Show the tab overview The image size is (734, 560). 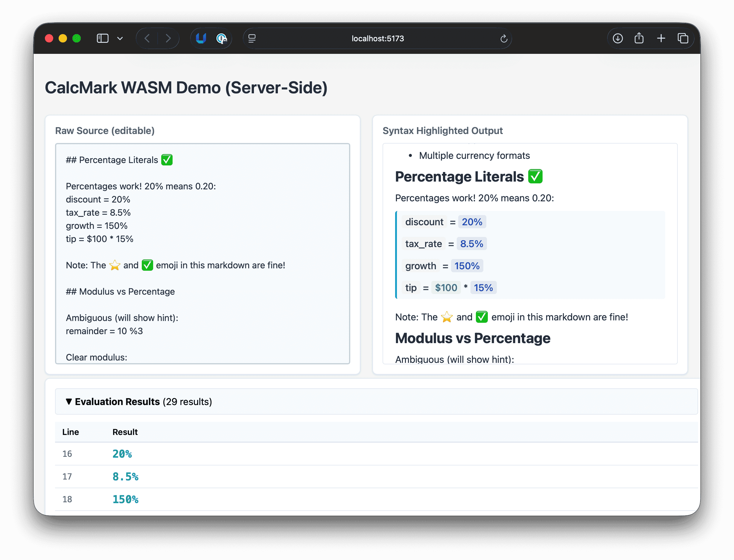coord(683,38)
